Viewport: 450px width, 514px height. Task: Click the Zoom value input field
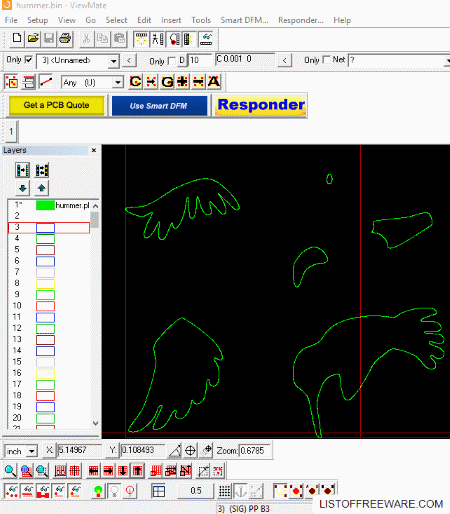pyautogui.click(x=255, y=451)
